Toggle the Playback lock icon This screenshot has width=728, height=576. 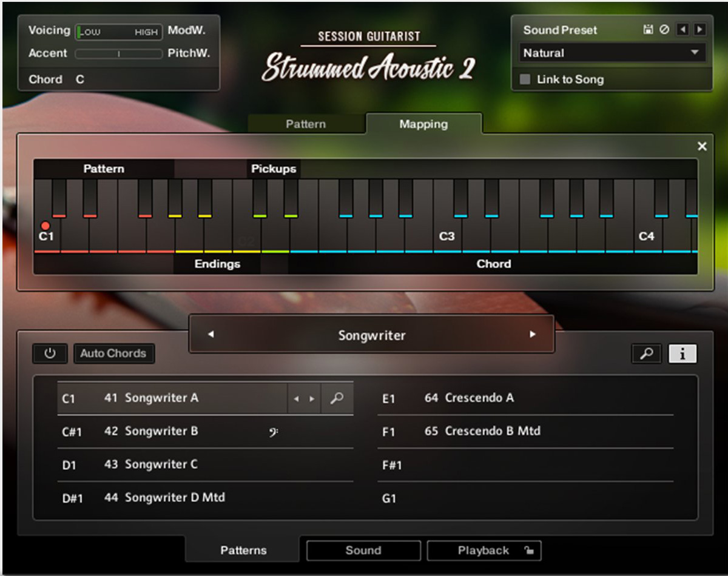click(529, 551)
